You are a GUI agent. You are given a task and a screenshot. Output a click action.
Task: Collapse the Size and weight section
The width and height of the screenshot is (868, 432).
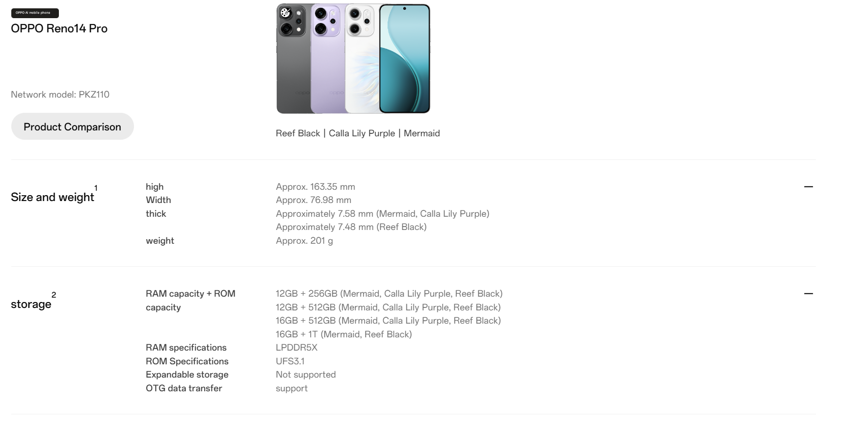(x=808, y=187)
